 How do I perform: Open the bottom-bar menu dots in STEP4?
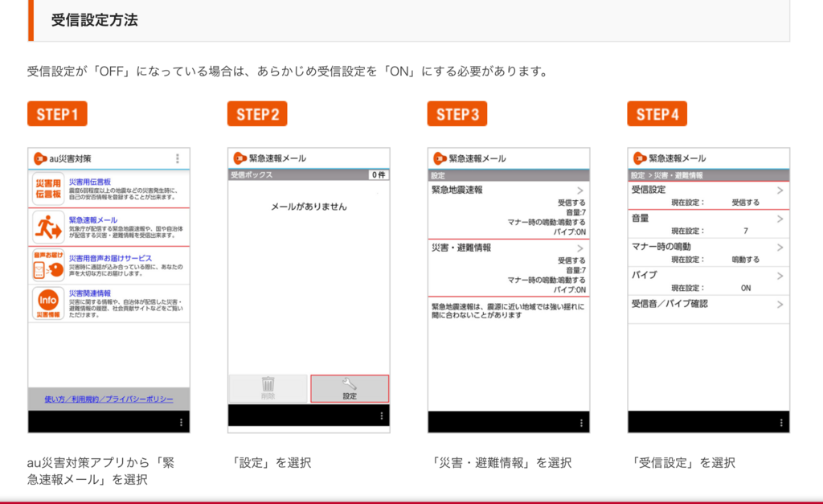781,423
